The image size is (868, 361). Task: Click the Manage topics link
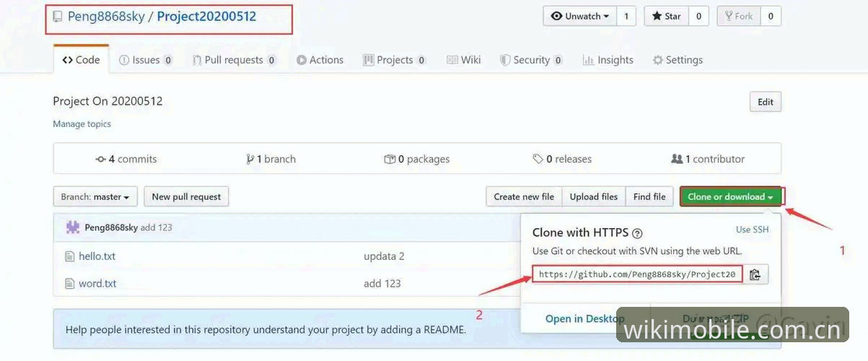click(x=82, y=124)
